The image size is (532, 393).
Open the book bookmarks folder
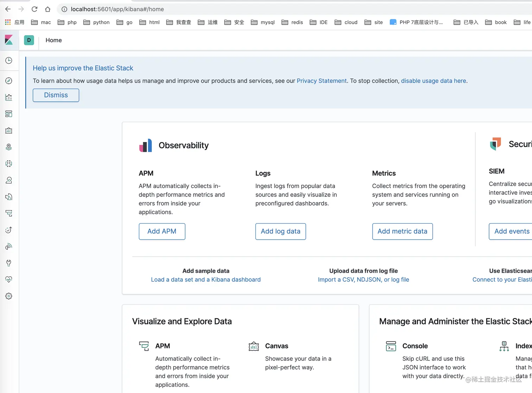pos(496,22)
